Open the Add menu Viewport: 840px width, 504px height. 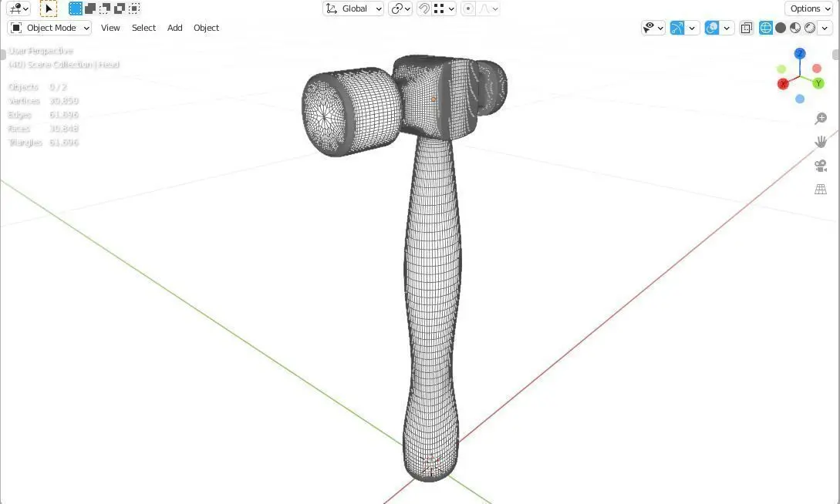point(174,28)
